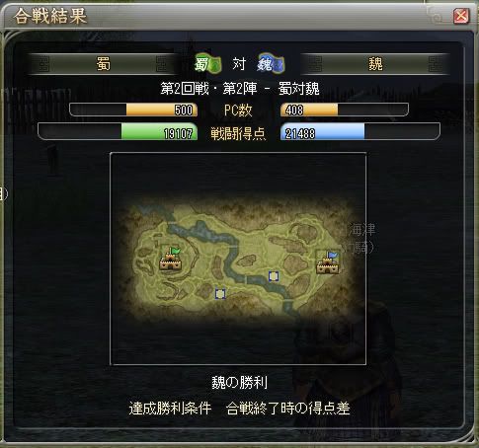This screenshot has width=479, height=448.
Task: Click the blue 魏 faction emblem
Action: coord(271,63)
